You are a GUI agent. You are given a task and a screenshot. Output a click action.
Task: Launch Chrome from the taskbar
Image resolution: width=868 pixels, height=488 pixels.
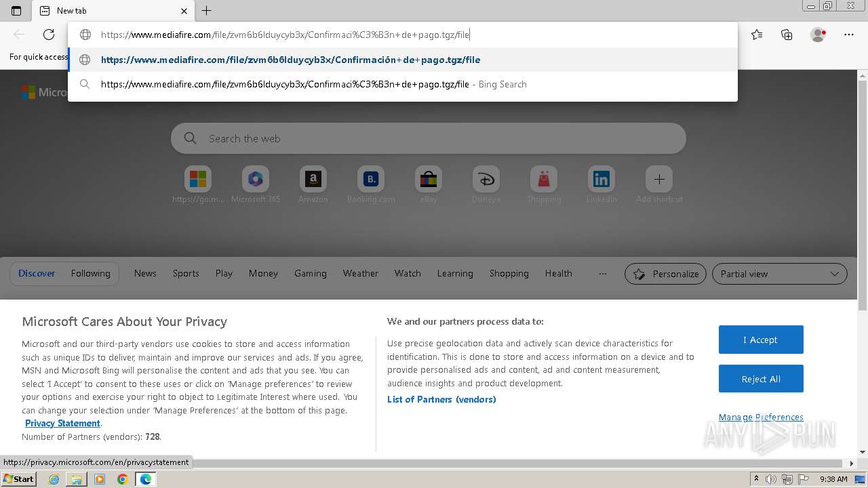(123, 479)
